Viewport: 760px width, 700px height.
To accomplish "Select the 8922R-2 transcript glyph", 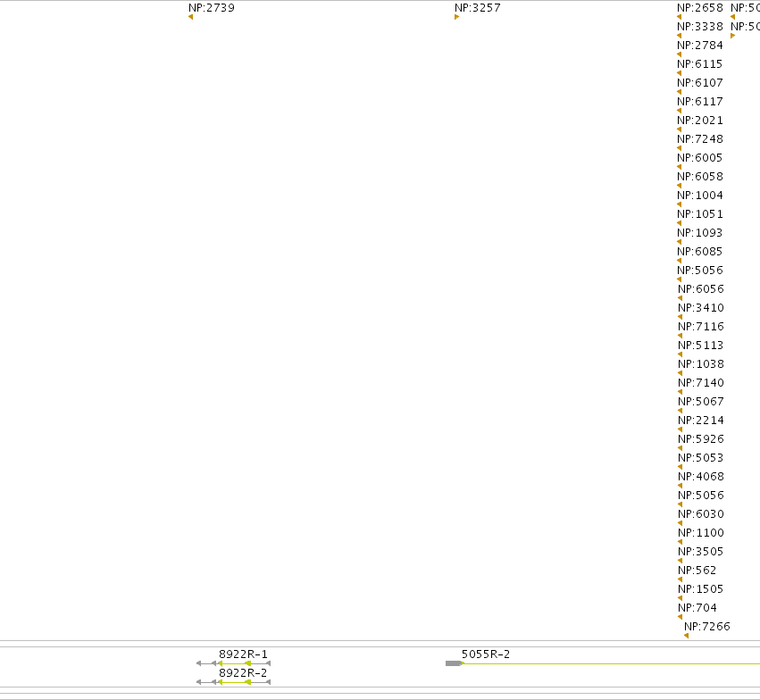I will 233,682.
